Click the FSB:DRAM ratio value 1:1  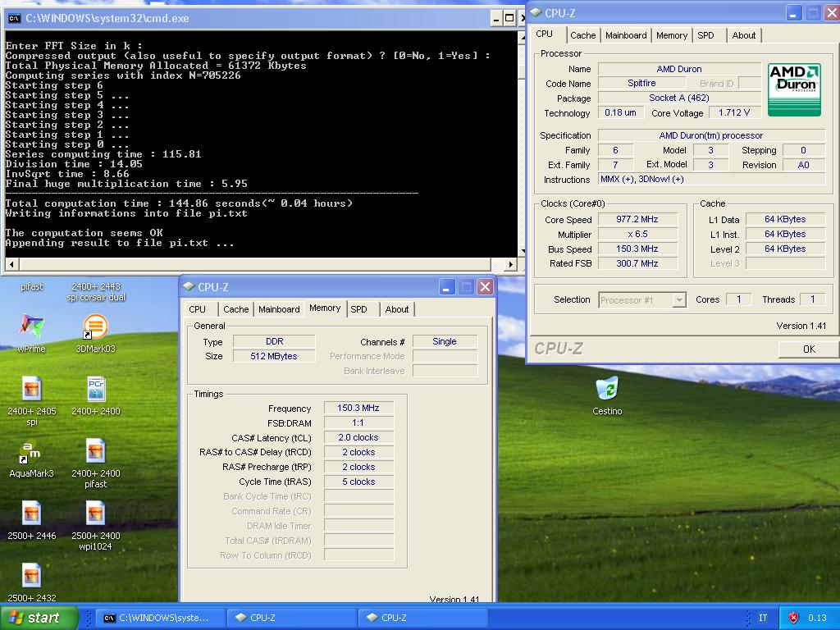click(x=358, y=422)
